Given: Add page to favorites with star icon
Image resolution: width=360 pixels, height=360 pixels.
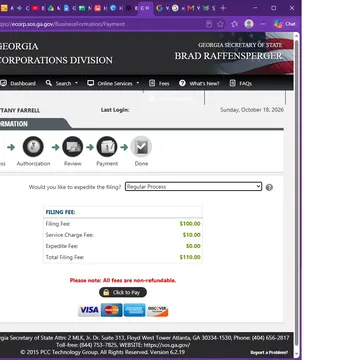Looking at the screenshot, I should click(220, 24).
